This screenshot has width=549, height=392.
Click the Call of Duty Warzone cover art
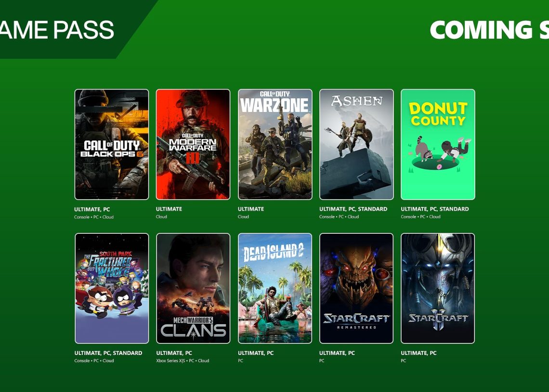[275, 144]
